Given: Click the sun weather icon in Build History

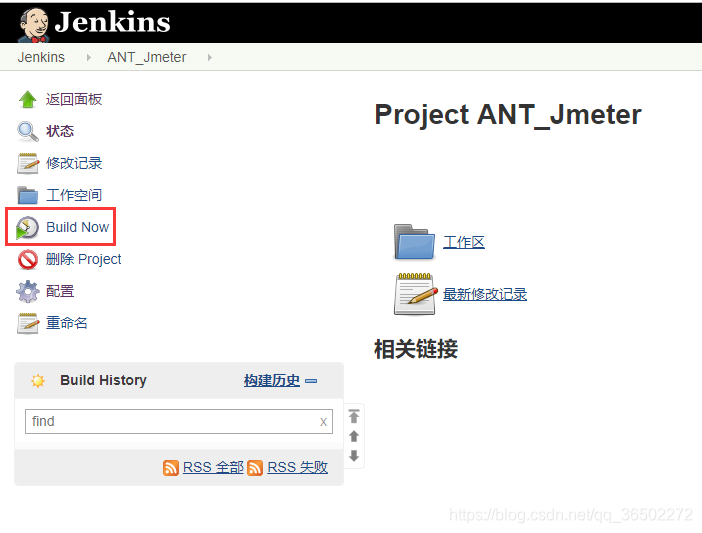Looking at the screenshot, I should click(x=38, y=381).
